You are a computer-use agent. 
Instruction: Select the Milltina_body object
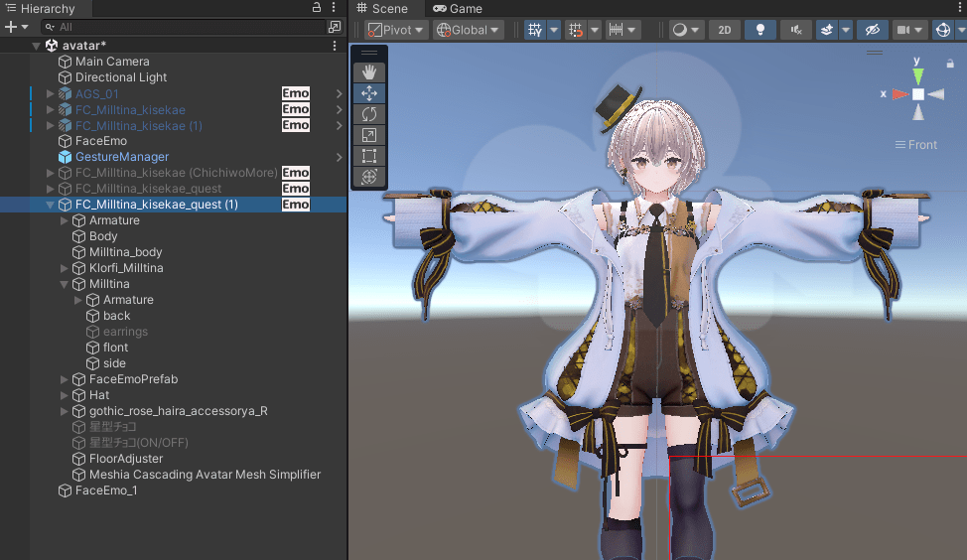126,251
